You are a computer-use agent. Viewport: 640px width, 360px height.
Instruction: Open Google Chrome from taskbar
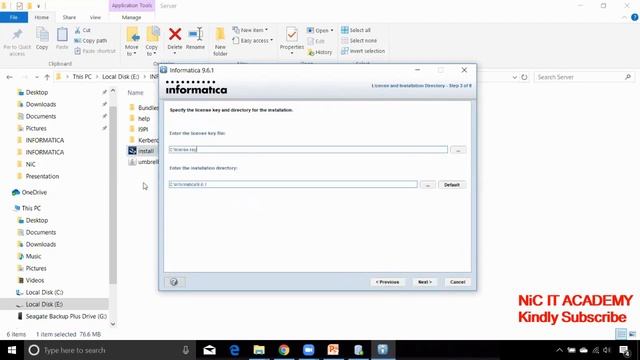tap(284, 350)
